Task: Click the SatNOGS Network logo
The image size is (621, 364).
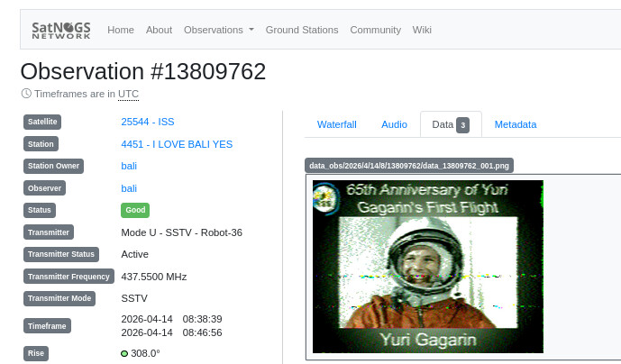Action: coord(60,30)
